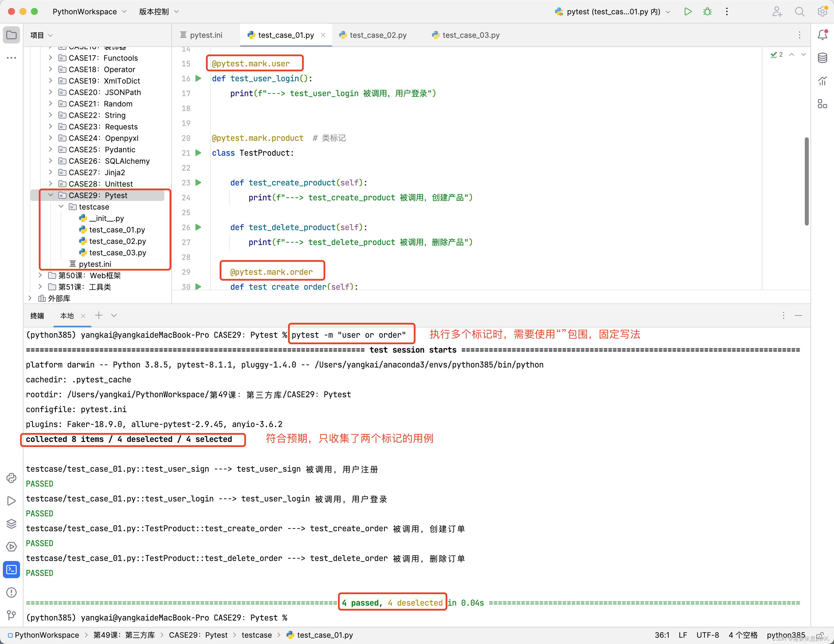This screenshot has width=834, height=644.
Task: Open the code with me user icon
Action: [x=777, y=12]
